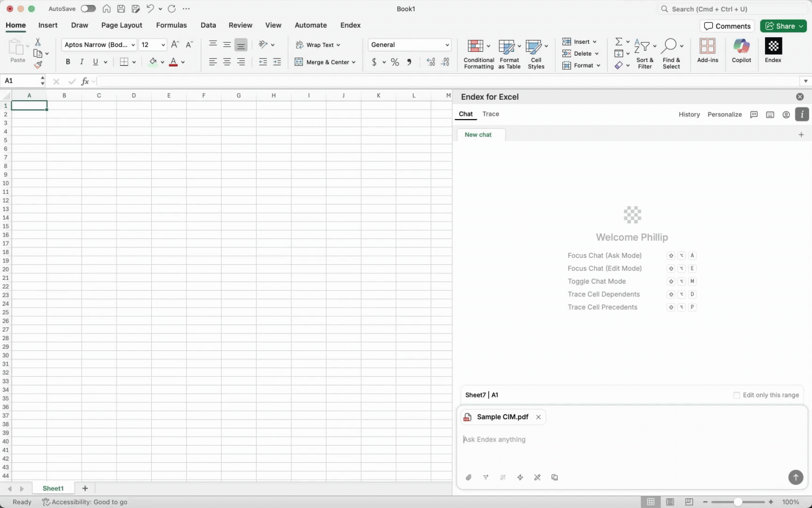
Task: Toggle underline formatting
Action: [x=95, y=62]
